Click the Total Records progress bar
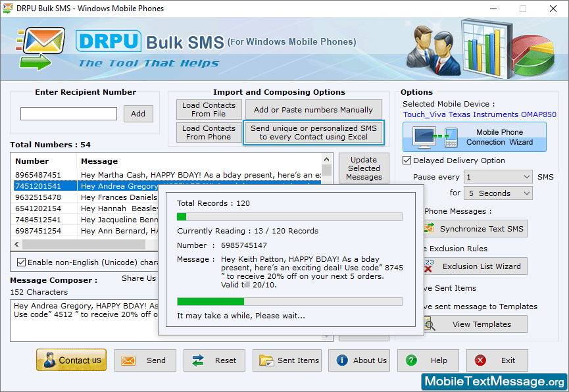This screenshot has width=569, height=392. [x=289, y=216]
